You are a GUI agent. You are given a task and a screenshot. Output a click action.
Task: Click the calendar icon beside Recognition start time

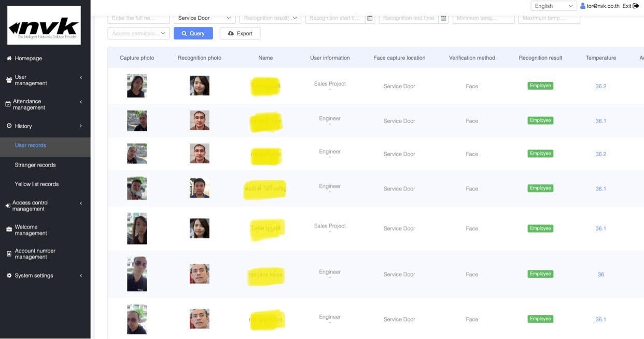coord(370,18)
